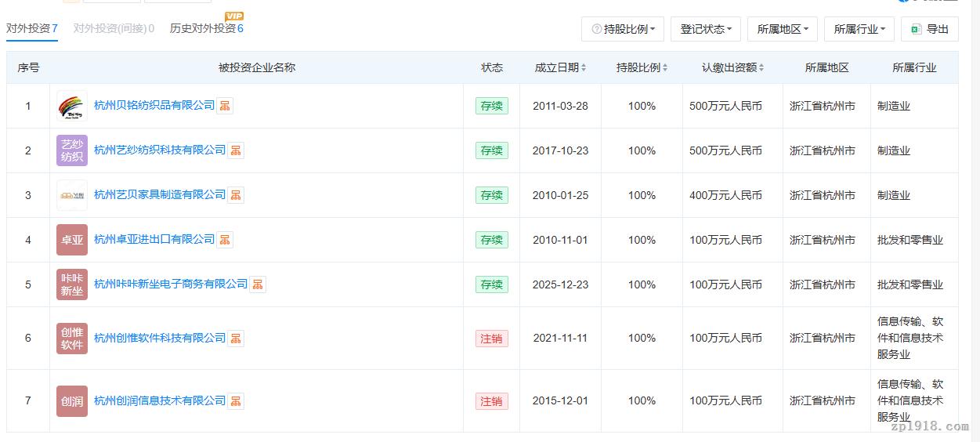The image size is (980, 442).
Task: Sort by 认缴出资额 column header
Action: click(732, 67)
